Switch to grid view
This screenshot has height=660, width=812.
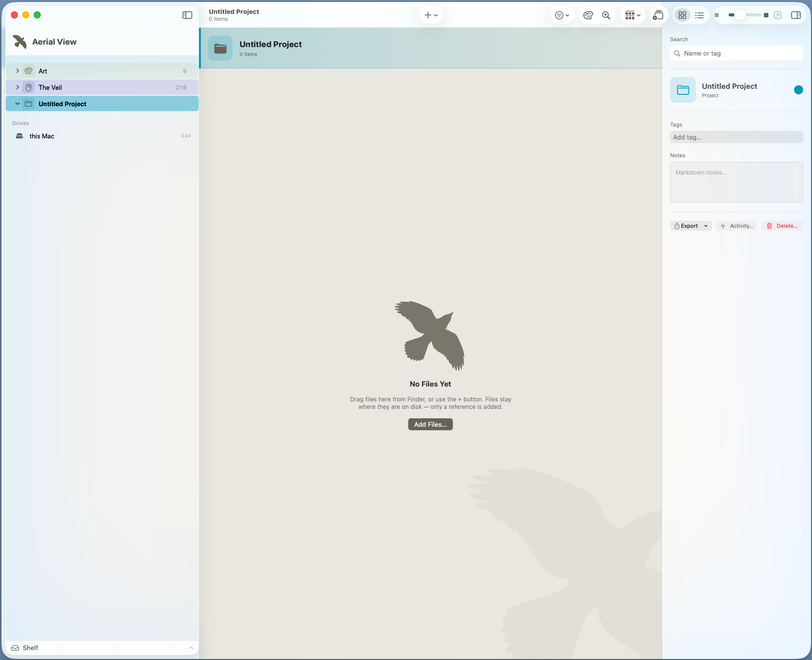(x=683, y=15)
